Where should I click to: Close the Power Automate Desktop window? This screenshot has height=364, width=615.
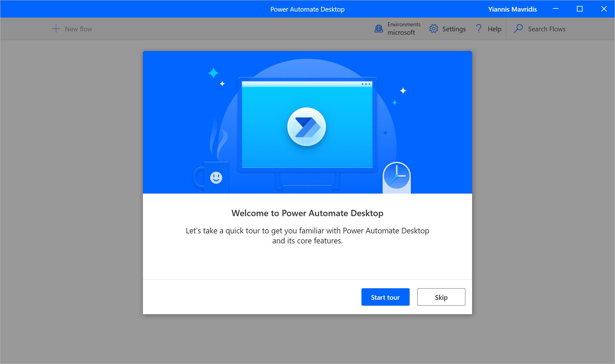coord(604,9)
